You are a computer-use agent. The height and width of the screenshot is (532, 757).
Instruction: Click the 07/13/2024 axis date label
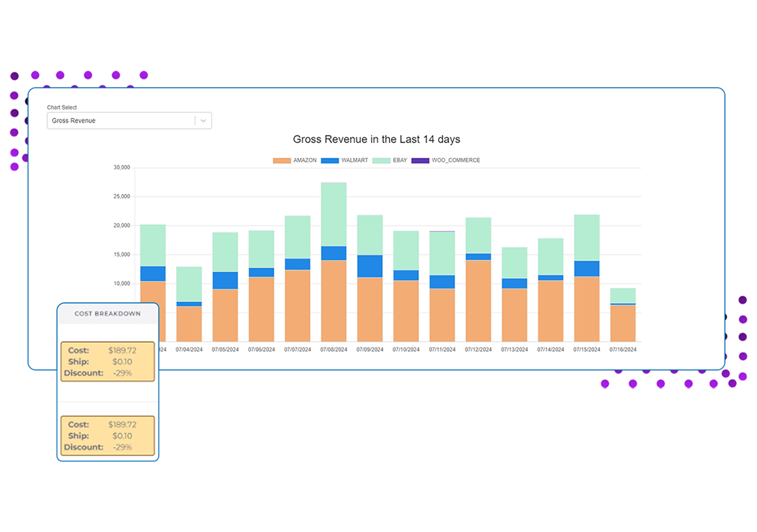tap(514, 350)
